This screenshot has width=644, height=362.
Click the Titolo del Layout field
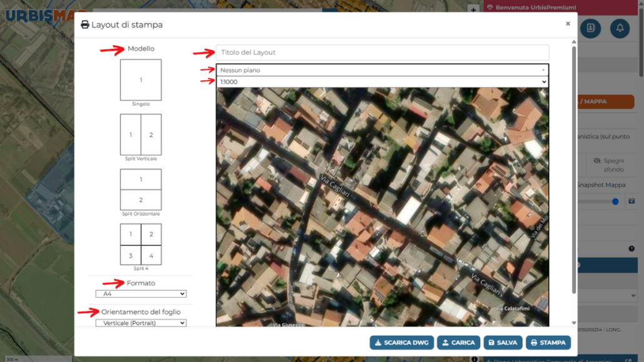[x=383, y=53]
